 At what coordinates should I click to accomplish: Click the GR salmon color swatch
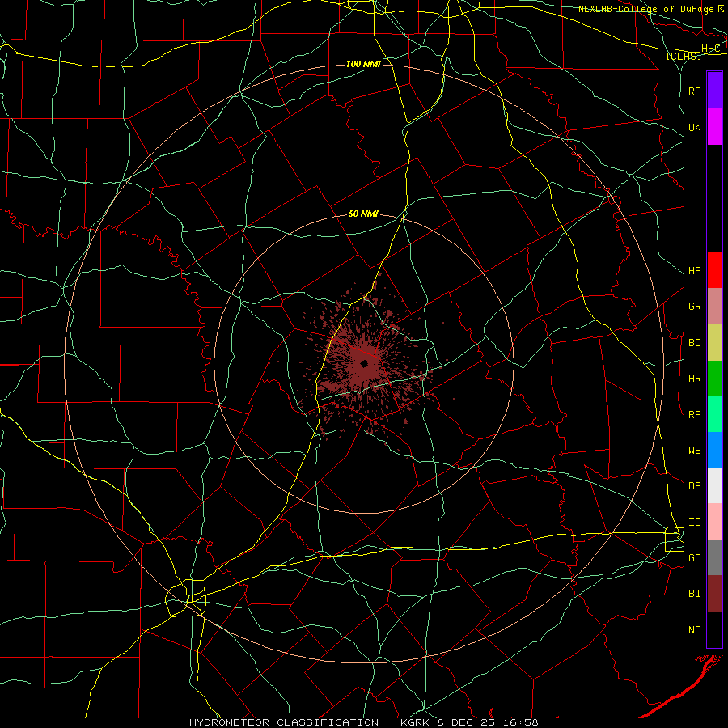(x=714, y=307)
